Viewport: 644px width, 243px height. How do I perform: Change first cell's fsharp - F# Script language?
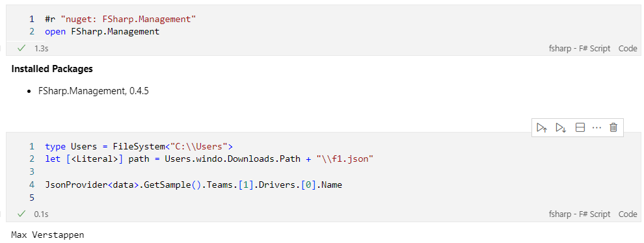point(580,49)
